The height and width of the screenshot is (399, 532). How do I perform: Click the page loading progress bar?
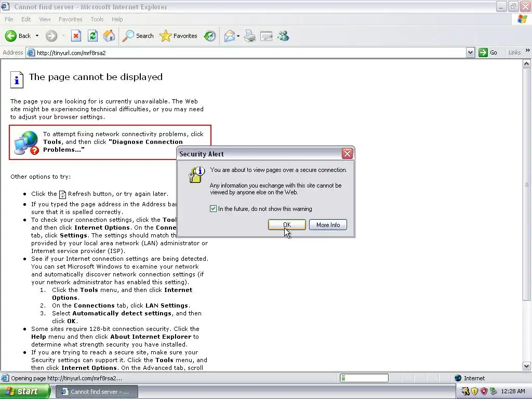click(x=364, y=378)
